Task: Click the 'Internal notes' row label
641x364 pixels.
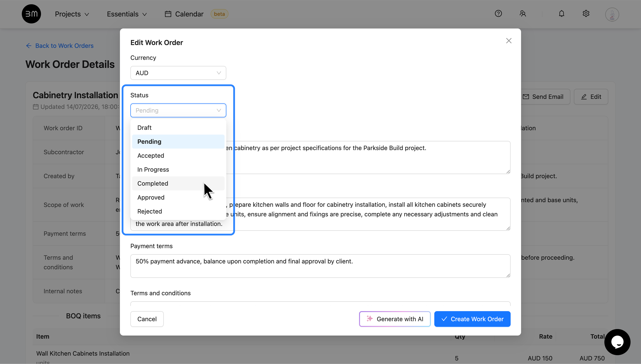Action: (63, 291)
